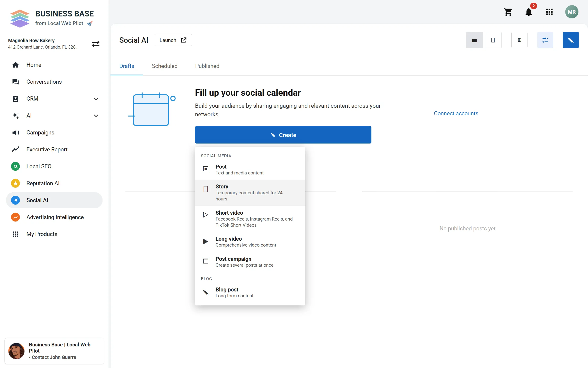Click Magnolia Row Bakery business name
This screenshot has width=588, height=368.
click(x=31, y=40)
